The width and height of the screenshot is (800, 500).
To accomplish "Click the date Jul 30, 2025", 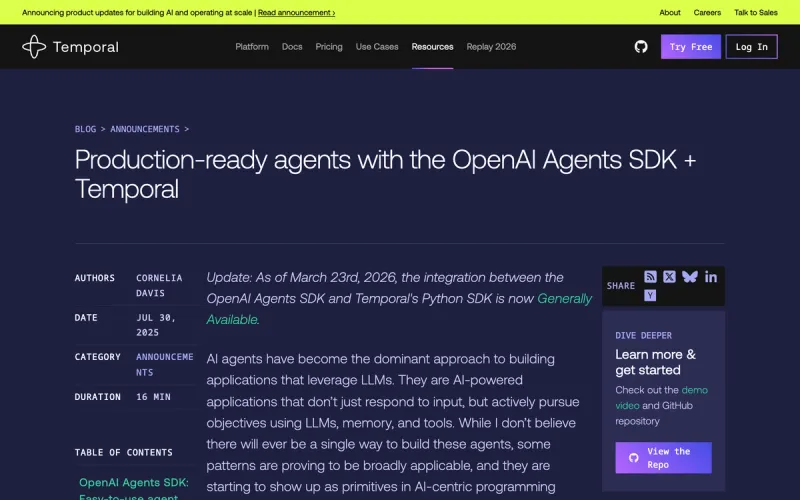I will pyautogui.click(x=156, y=325).
